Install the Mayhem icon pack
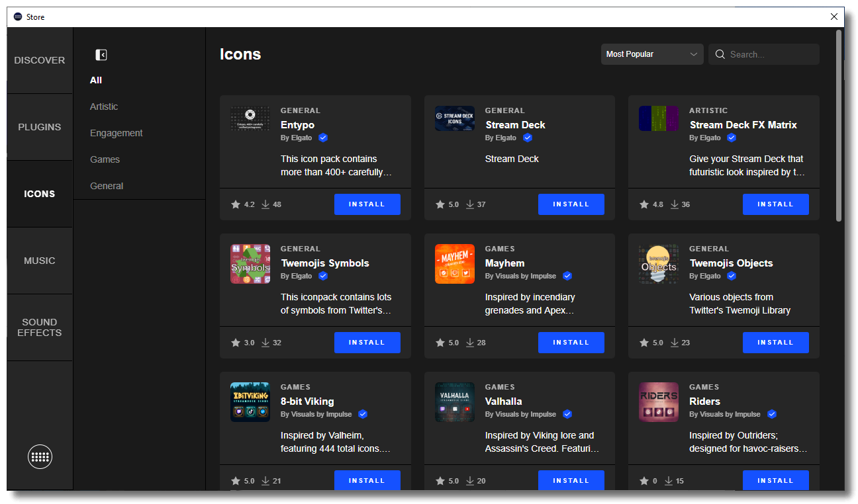Image resolution: width=858 pixels, height=504 pixels. pos(571,343)
